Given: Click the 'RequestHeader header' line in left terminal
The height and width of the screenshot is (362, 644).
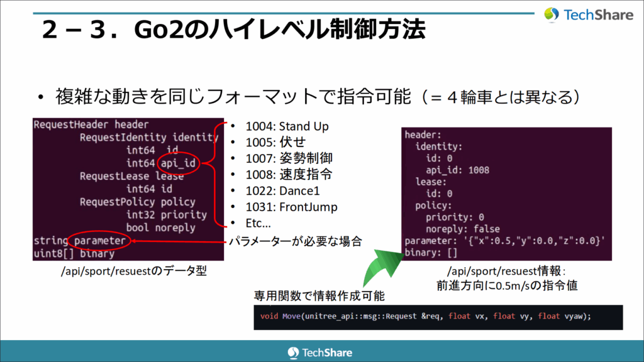Looking at the screenshot, I should click(91, 124).
